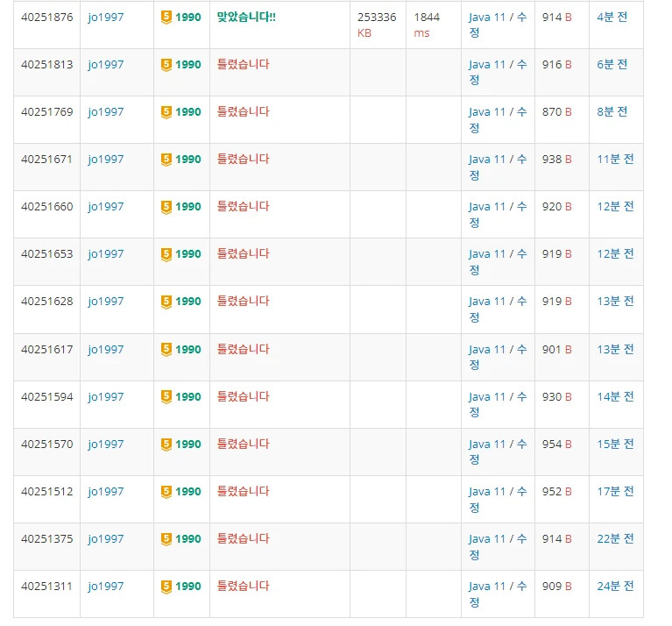The width and height of the screenshot is (672, 626).
Task: Click submission number 40251570
Action: (47, 445)
